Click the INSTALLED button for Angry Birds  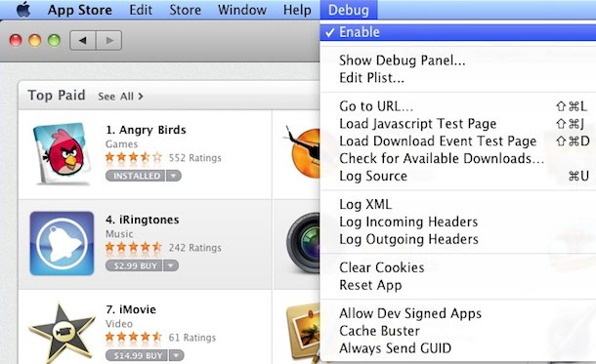pos(135,176)
